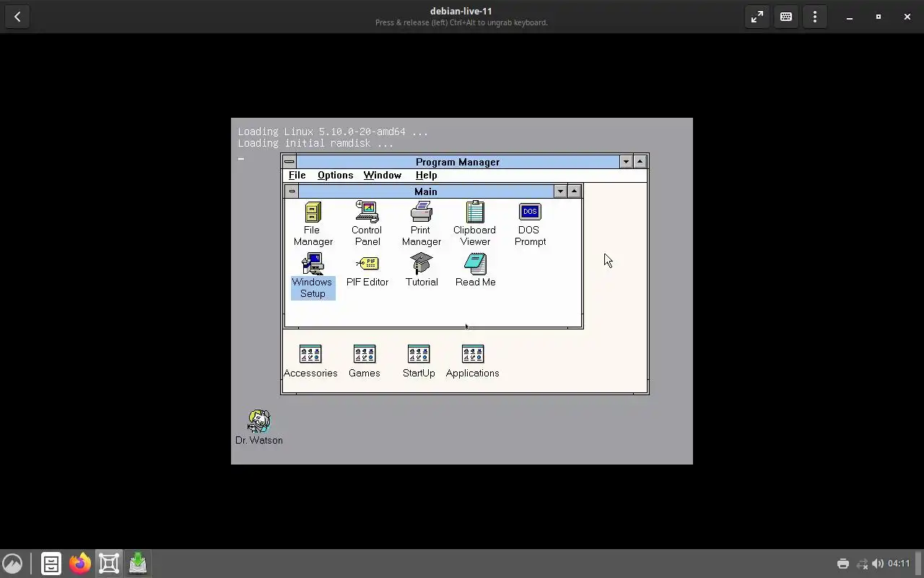Minimize the Program Manager window
Screen dimensions: 924x578
[626, 162]
